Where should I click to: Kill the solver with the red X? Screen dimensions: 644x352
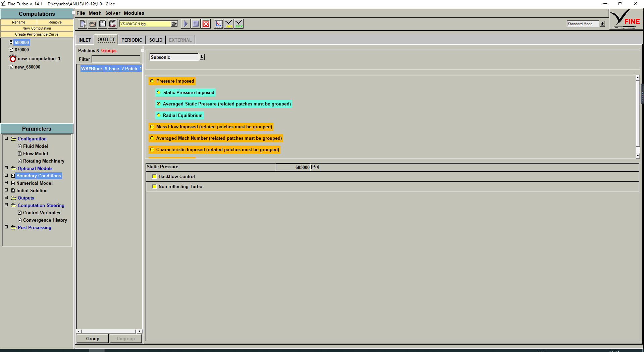coord(206,24)
